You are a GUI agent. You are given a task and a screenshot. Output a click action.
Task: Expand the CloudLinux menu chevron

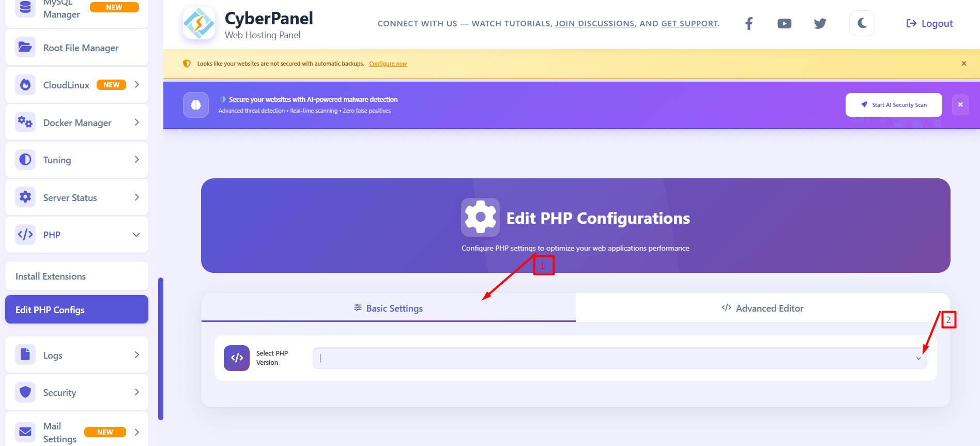137,85
